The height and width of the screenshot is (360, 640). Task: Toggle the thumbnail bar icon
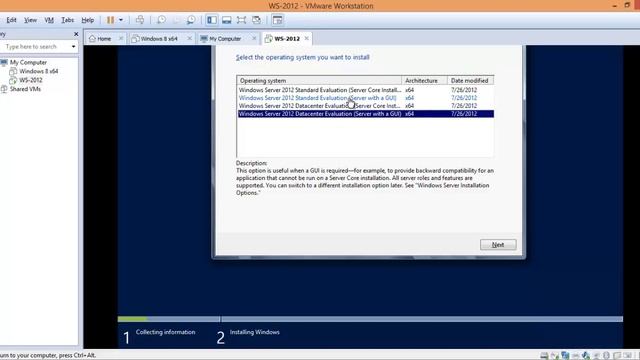coord(227,20)
